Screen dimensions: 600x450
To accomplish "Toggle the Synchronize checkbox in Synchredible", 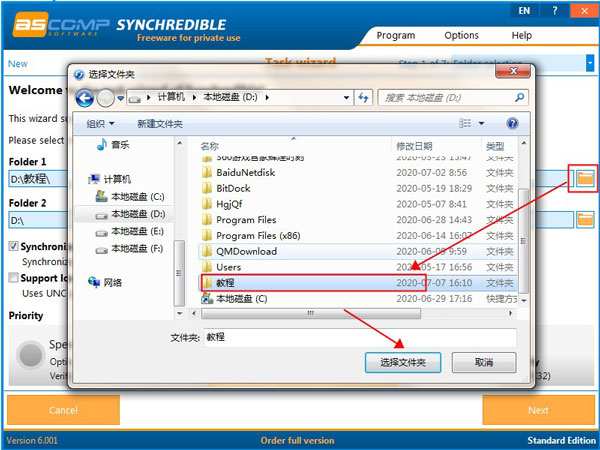I will click(x=13, y=246).
